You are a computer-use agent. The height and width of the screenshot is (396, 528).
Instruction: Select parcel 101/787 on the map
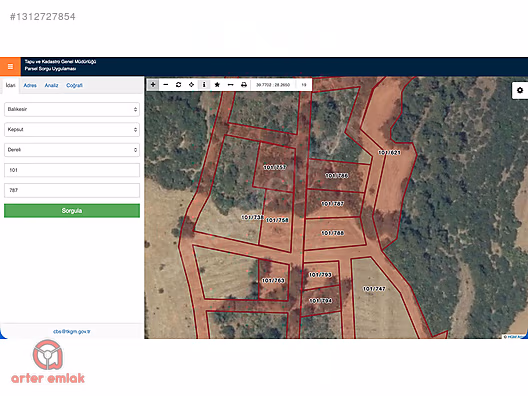(333, 204)
